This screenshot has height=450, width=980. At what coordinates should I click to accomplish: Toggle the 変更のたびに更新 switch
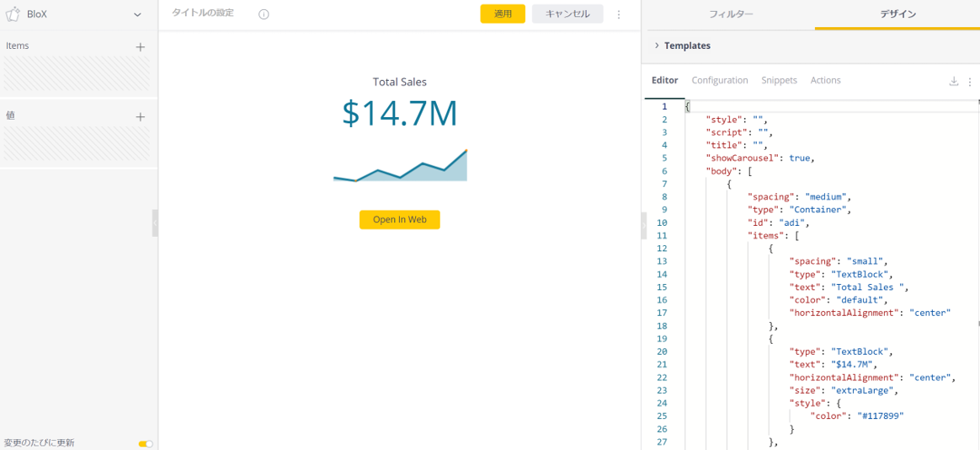tap(146, 443)
